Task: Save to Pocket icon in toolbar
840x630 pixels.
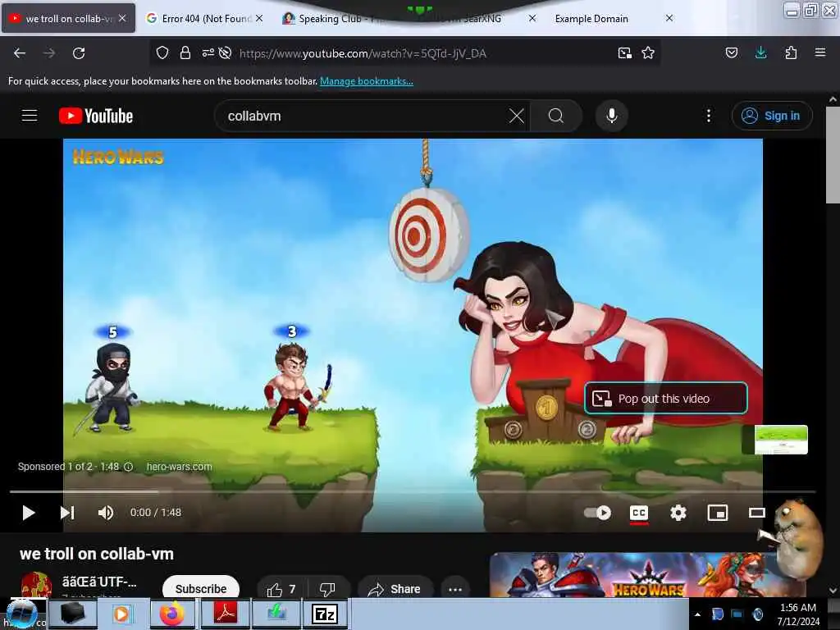Action: point(732,52)
